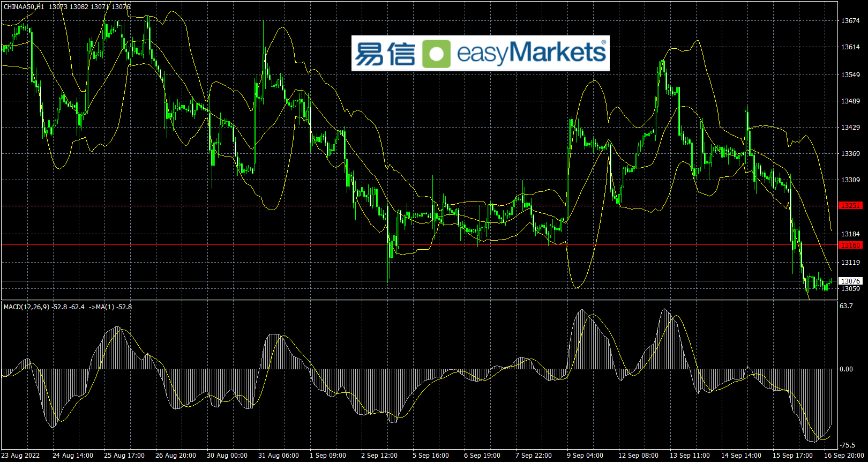Click the 15 Sep 17:00 time label
Screen dimensions: 868x462
792,456
